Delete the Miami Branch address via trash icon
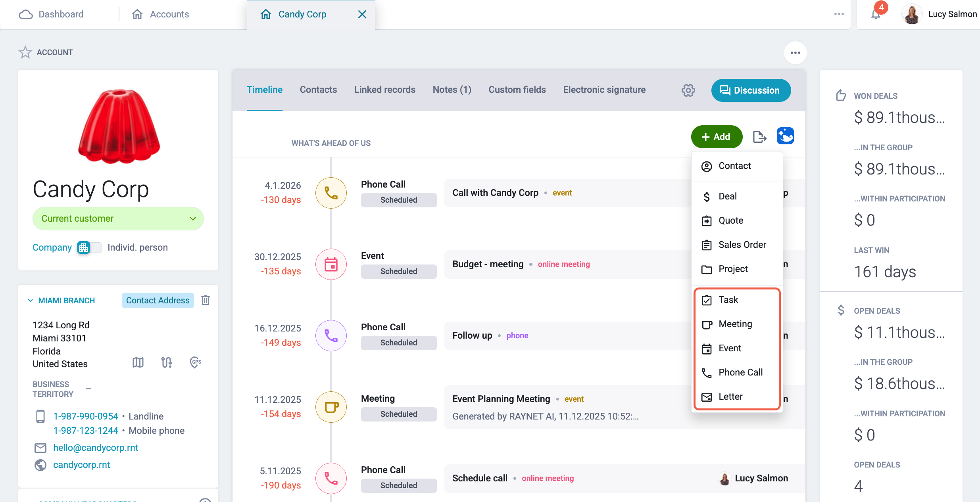The image size is (980, 502). [x=206, y=300]
